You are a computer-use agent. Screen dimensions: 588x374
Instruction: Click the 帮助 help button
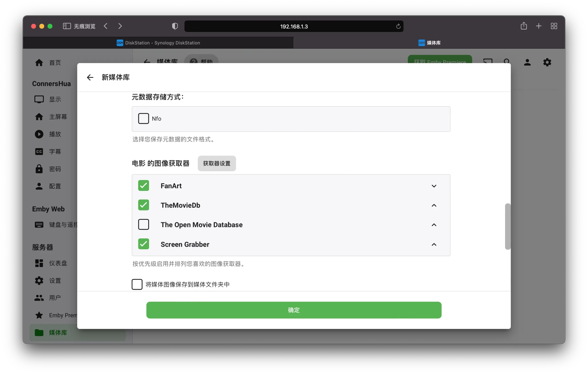click(201, 59)
